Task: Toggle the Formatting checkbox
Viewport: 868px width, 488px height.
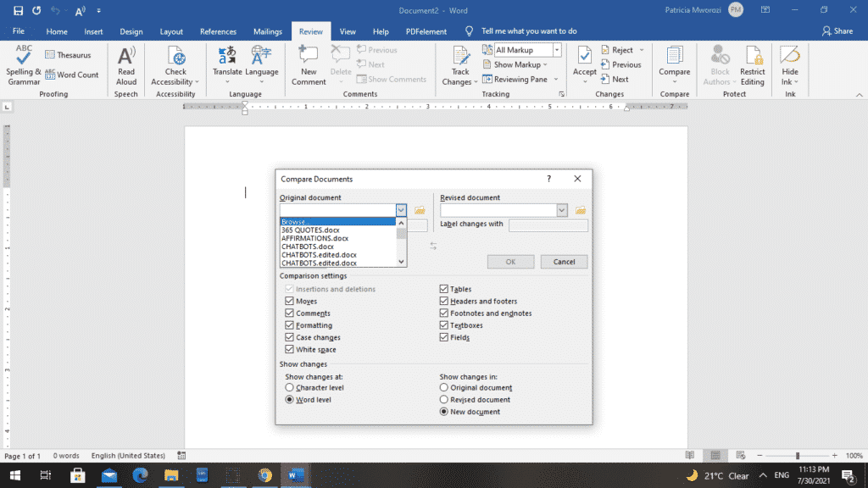Action: pos(289,325)
